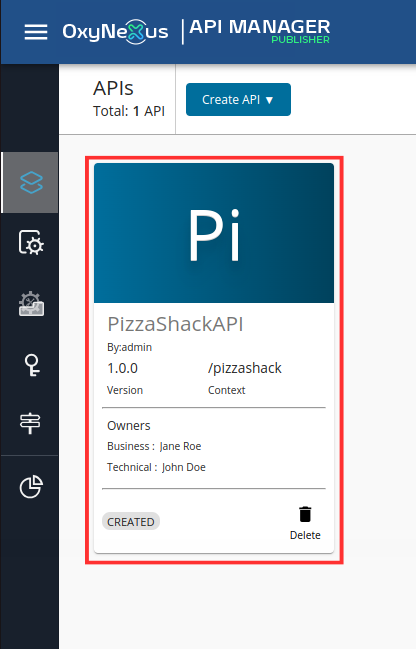Click the CREATED status chip

131,522
